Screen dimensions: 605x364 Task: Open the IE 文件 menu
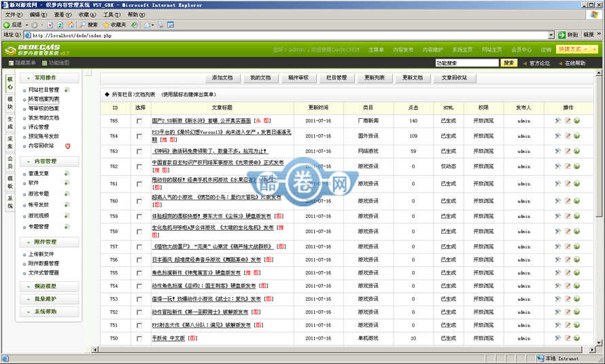pyautogui.click(x=14, y=15)
